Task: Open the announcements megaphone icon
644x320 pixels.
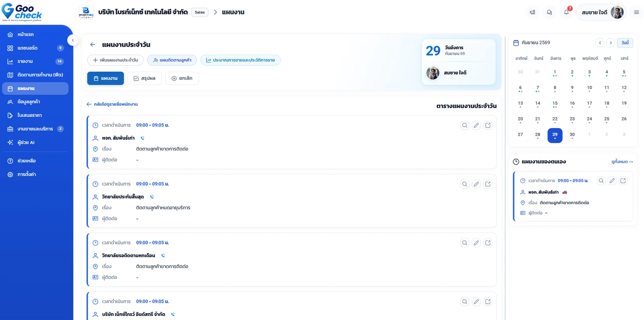Action: click(532, 12)
